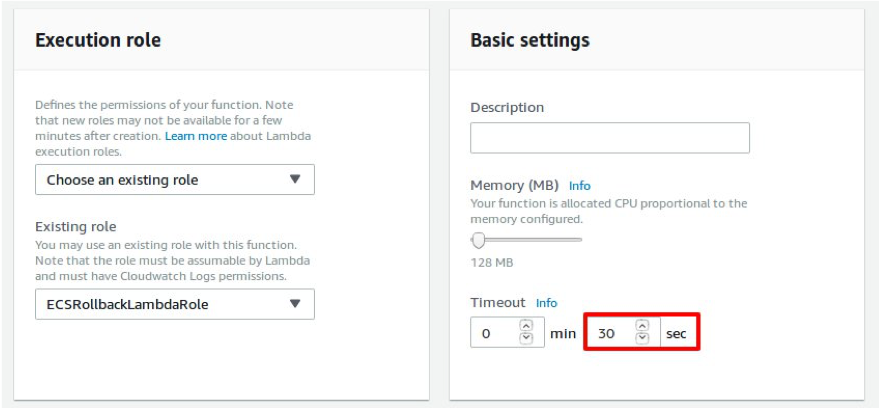This screenshot has height=408, width=879.
Task: Increase the timeout minutes using up arrow
Action: click(x=526, y=326)
